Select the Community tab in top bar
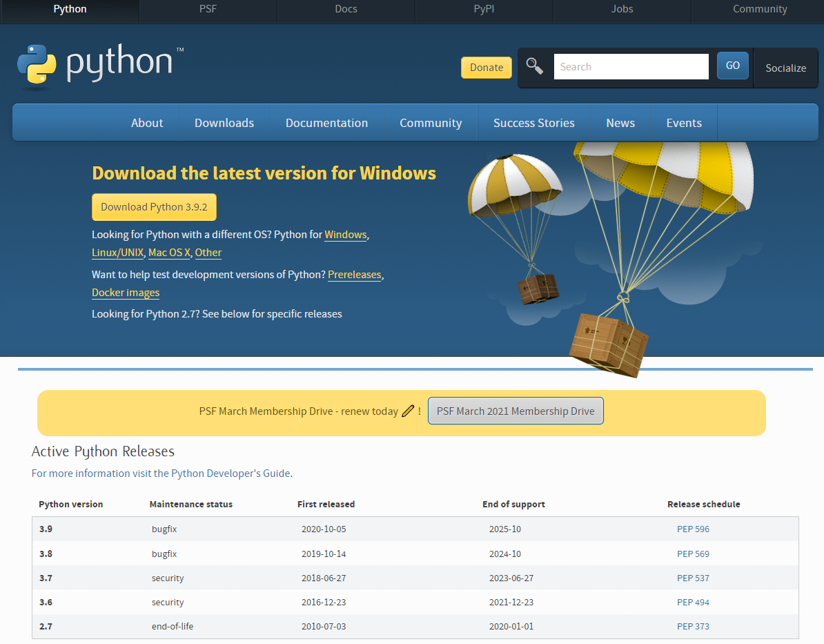This screenshot has width=824, height=644. click(760, 9)
